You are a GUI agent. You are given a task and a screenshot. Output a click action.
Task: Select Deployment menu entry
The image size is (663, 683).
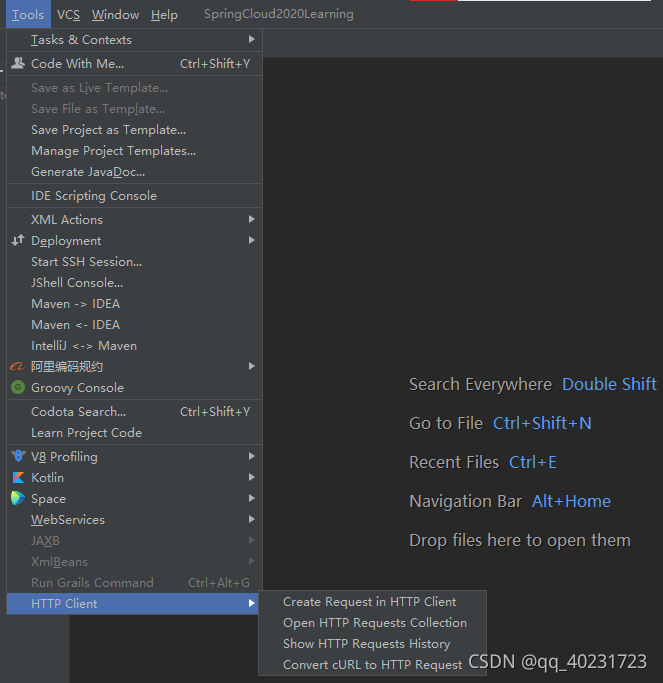click(x=134, y=240)
